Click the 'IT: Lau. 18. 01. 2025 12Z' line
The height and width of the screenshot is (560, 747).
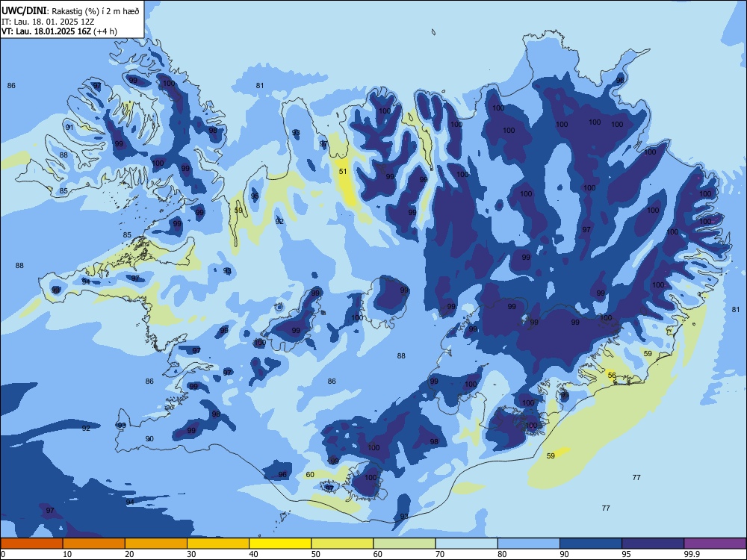click(x=48, y=22)
